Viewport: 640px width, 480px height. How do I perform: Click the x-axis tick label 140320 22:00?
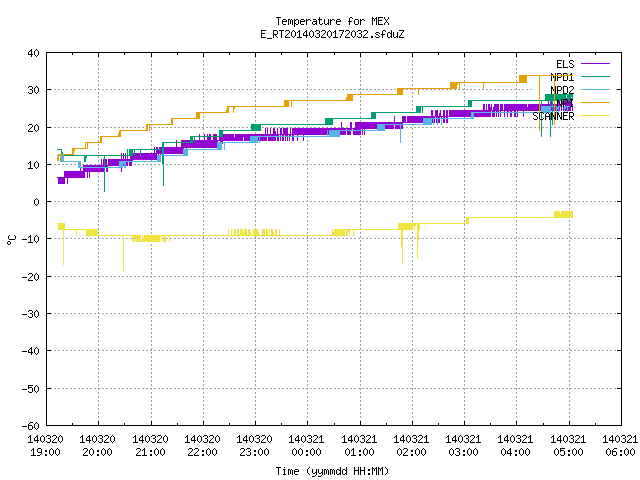(x=202, y=446)
